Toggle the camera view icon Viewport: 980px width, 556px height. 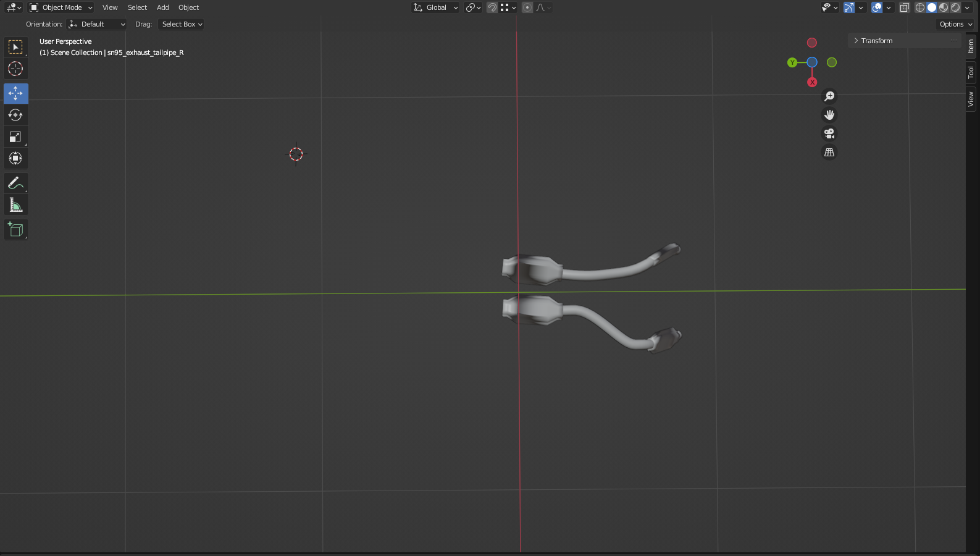pos(829,133)
